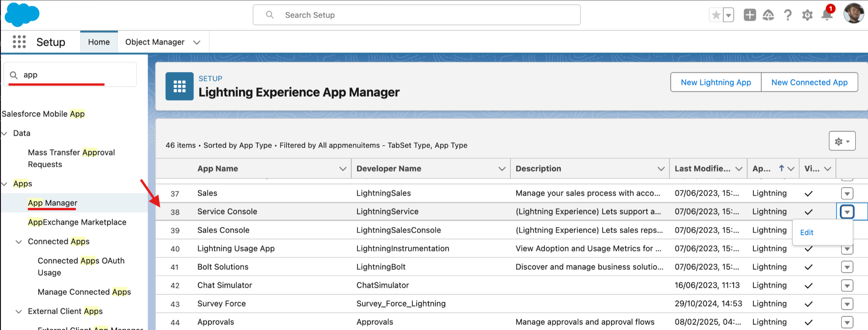868x330 pixels.
Task: Click the Lightning Usage App name cell
Action: (x=236, y=248)
